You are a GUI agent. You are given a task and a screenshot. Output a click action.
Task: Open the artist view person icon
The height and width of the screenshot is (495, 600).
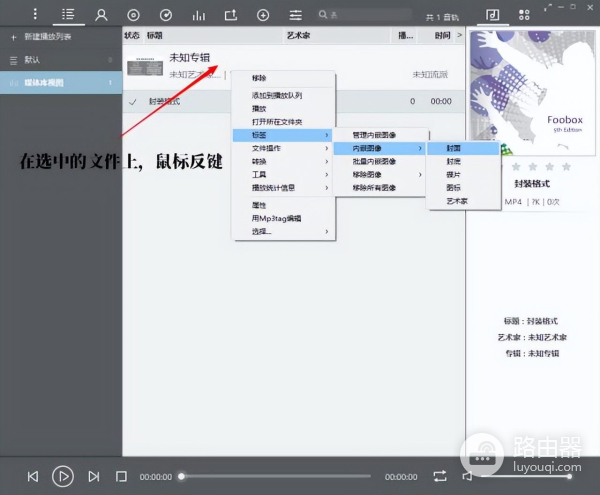[101, 15]
